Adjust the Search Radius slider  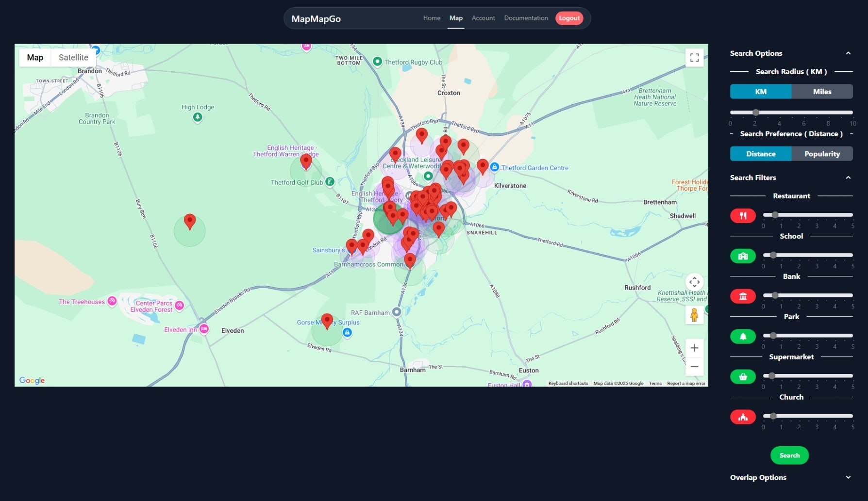point(791,113)
